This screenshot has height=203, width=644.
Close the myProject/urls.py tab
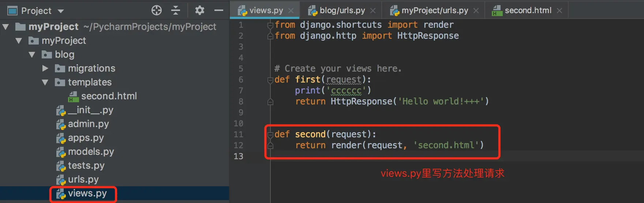pyautogui.click(x=476, y=11)
